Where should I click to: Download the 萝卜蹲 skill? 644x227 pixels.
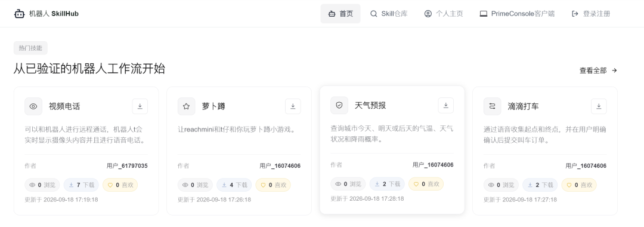tap(293, 106)
